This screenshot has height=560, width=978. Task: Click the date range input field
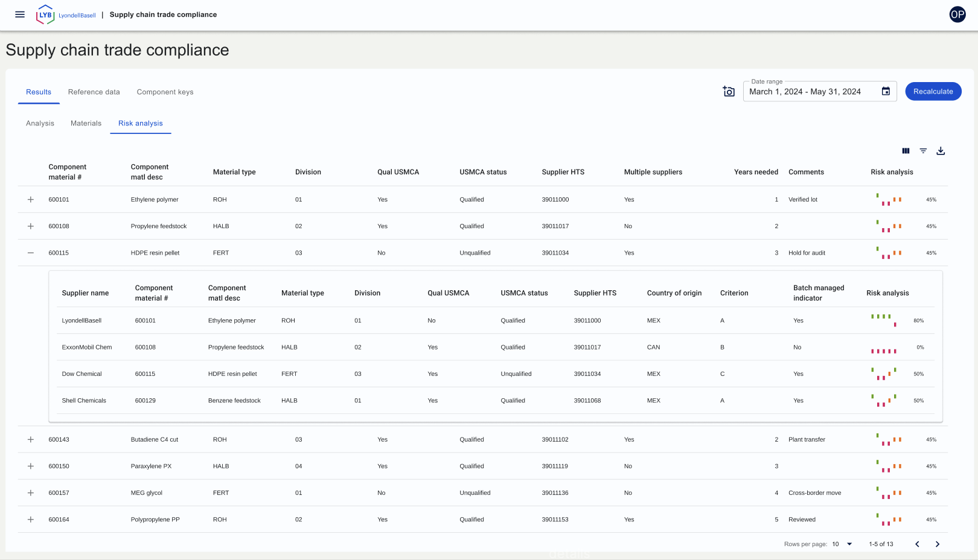(812, 92)
